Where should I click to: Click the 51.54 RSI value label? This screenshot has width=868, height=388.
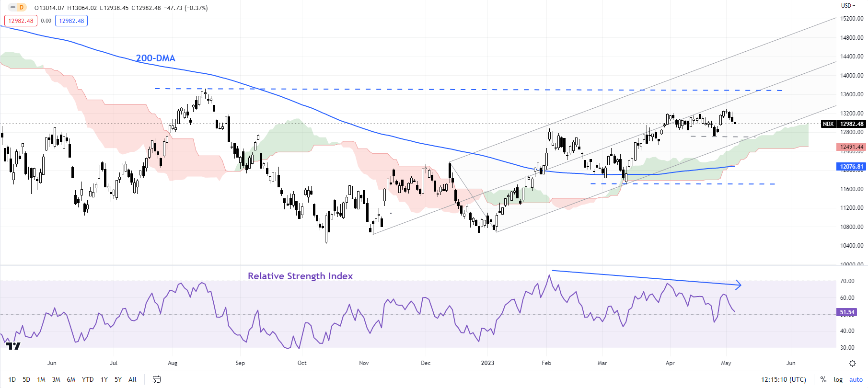[x=847, y=312]
